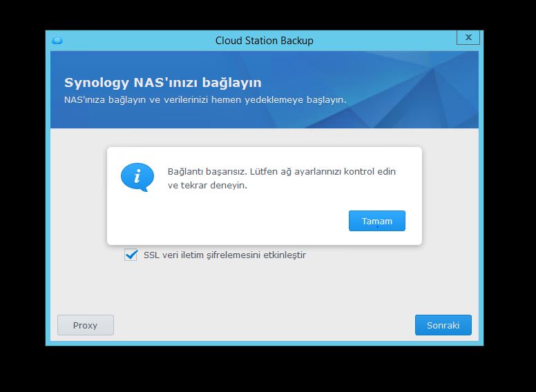The height and width of the screenshot is (392, 536).
Task: Click the blue info speech bubble icon
Action: (x=136, y=177)
